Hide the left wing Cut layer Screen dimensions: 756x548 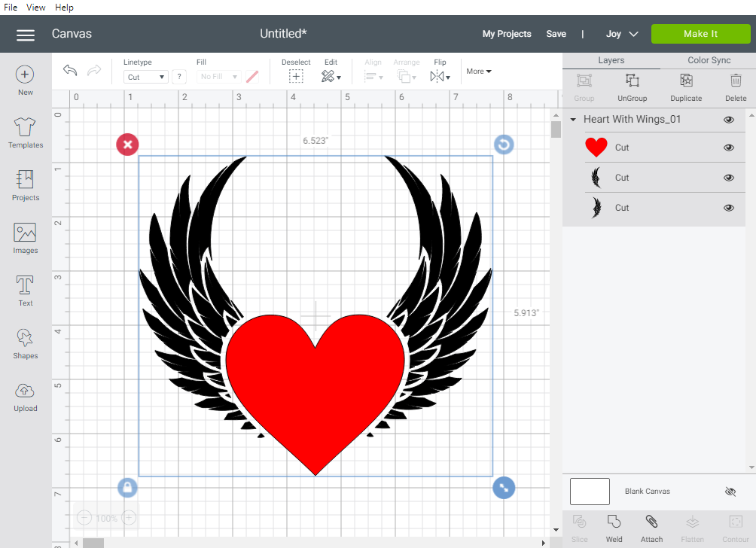[729, 178]
